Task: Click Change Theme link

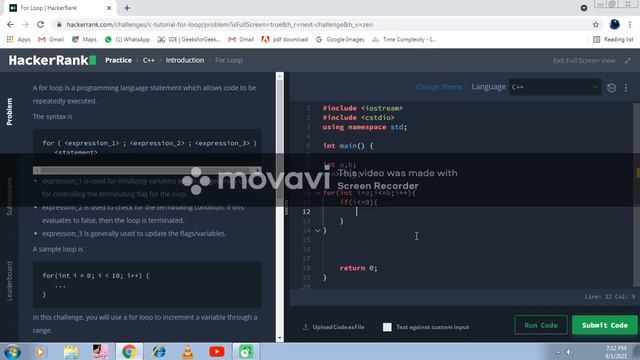Action: 439,87
